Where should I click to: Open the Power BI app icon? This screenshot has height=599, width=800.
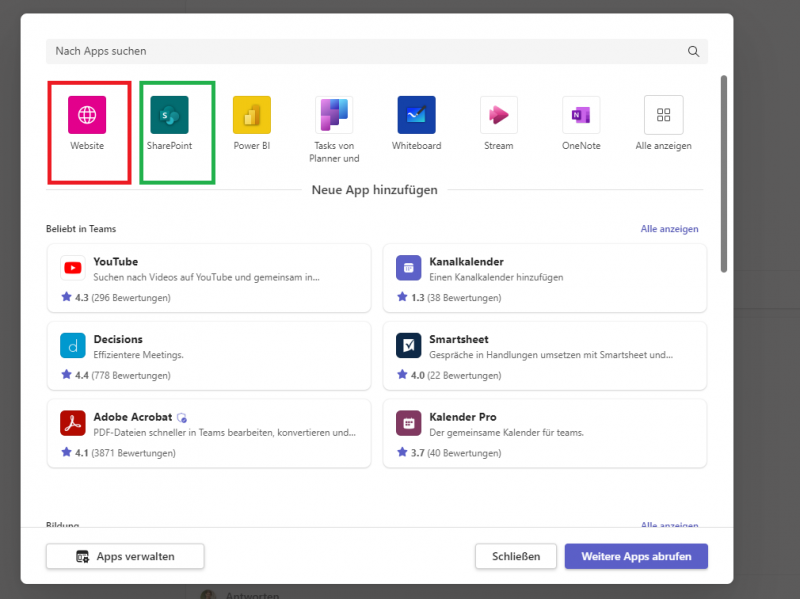[x=251, y=113]
